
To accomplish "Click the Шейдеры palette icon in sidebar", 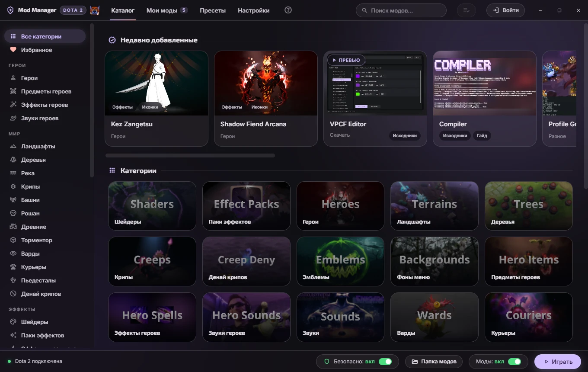I will point(13,322).
